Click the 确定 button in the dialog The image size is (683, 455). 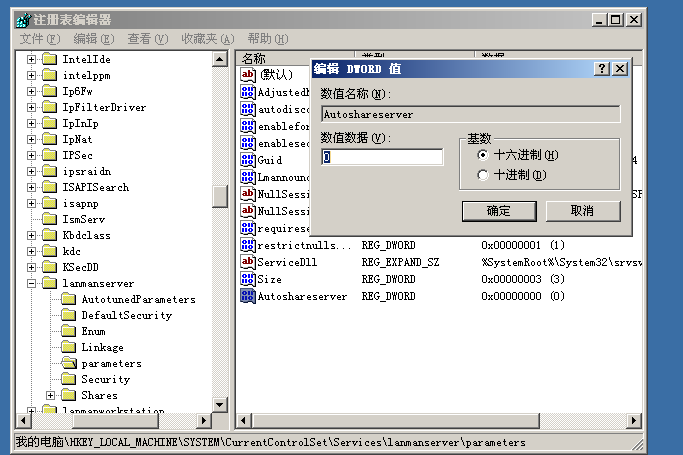pos(499,211)
